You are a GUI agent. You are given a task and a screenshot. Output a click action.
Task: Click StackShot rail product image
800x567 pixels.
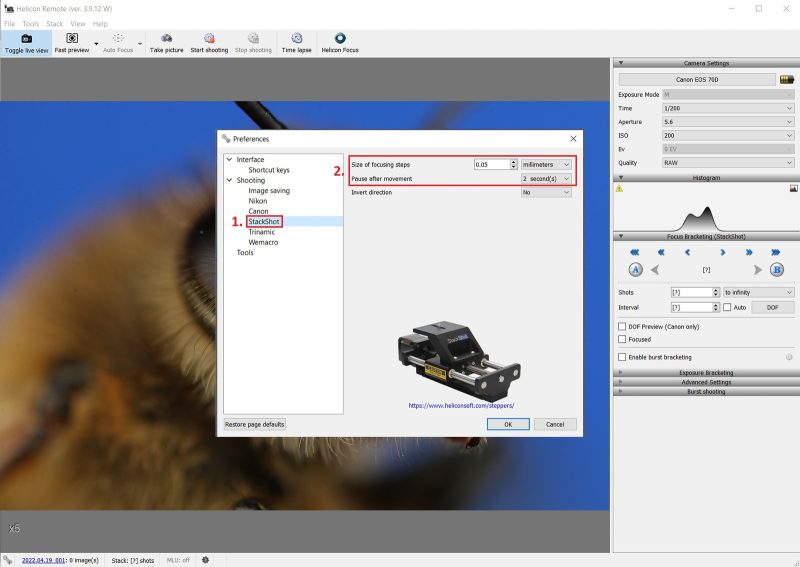point(459,360)
